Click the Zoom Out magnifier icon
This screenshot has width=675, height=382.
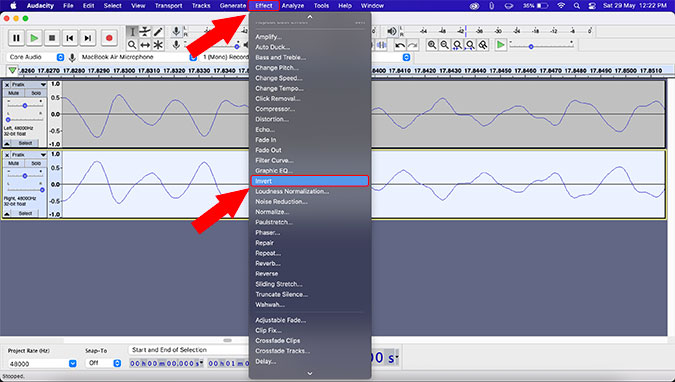pyautogui.click(x=445, y=45)
